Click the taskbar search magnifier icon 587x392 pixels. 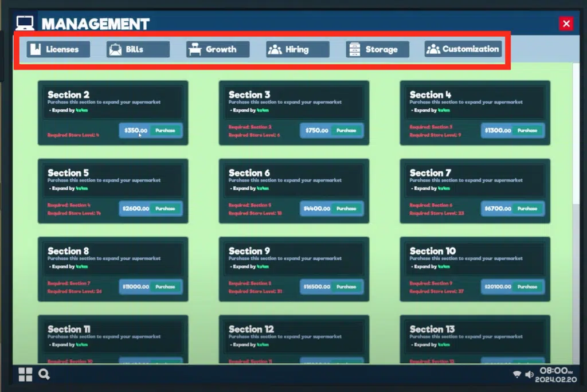click(44, 375)
